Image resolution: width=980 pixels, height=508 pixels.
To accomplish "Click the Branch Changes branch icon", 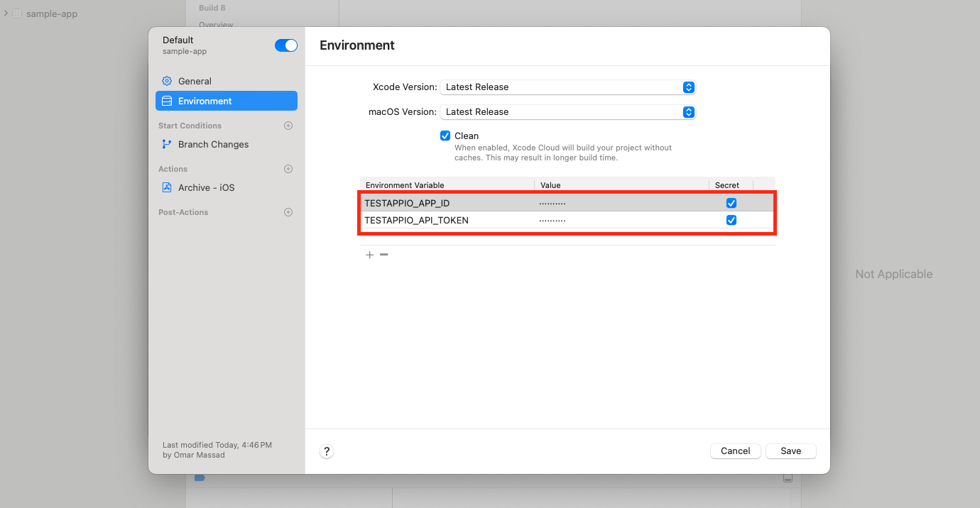I will tap(167, 144).
